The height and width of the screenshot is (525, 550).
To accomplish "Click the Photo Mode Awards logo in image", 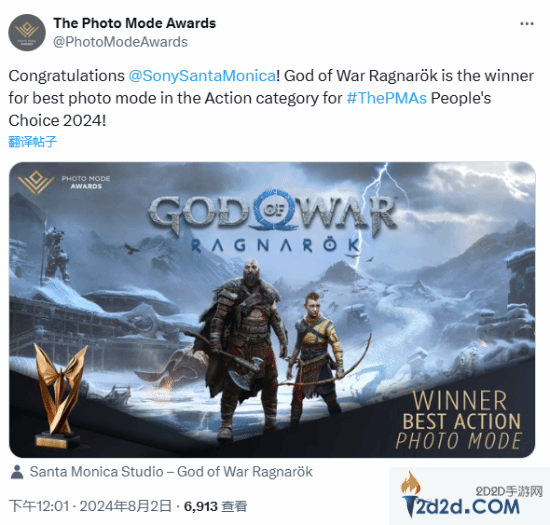I will coord(64,182).
